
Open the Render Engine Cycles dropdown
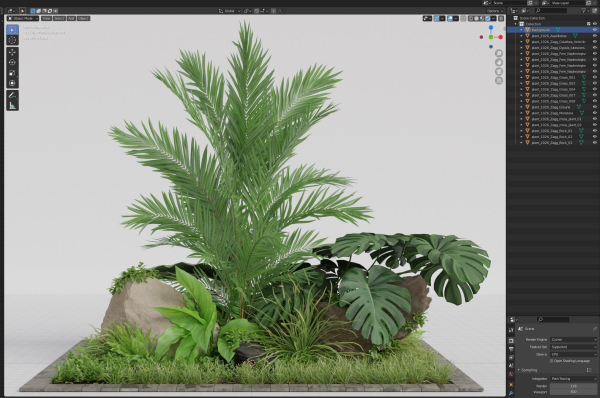pyautogui.click(x=573, y=339)
